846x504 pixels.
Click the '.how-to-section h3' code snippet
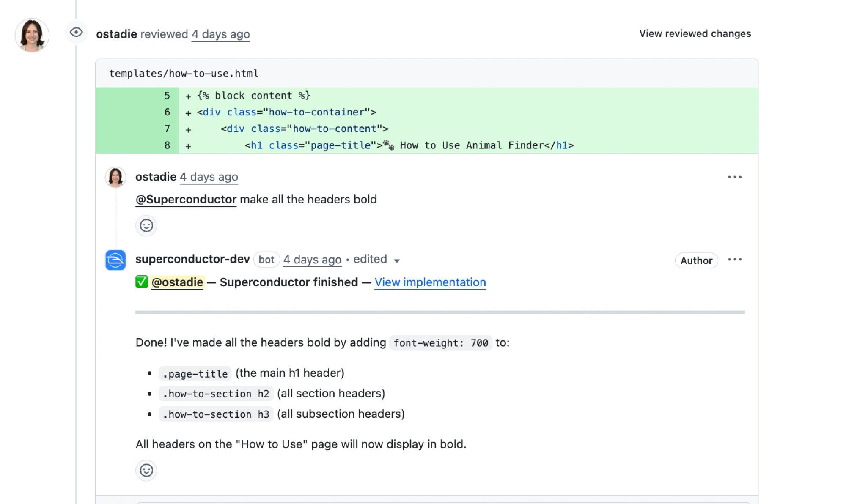tap(216, 414)
